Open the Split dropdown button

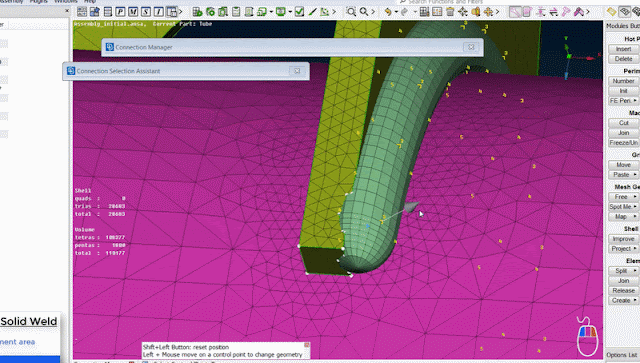624,271
